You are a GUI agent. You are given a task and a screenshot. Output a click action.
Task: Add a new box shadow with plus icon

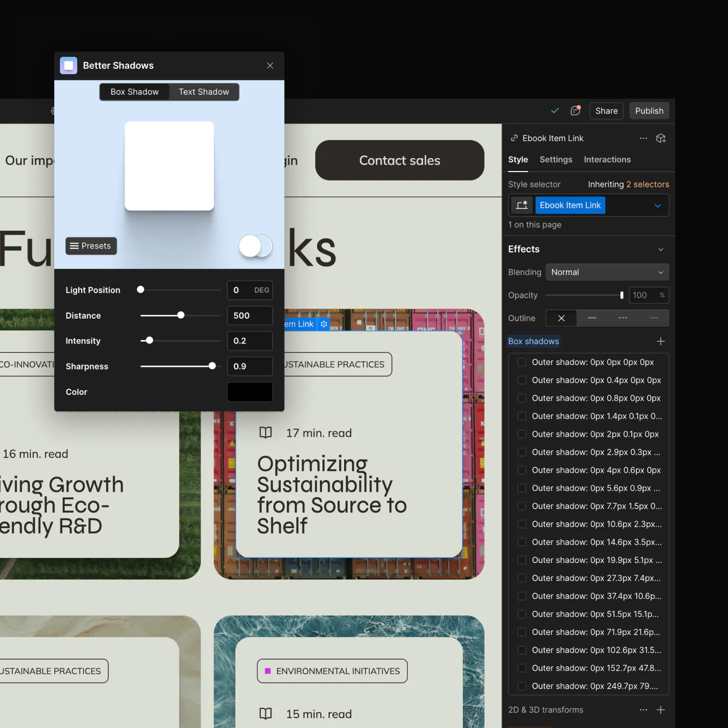point(661,341)
